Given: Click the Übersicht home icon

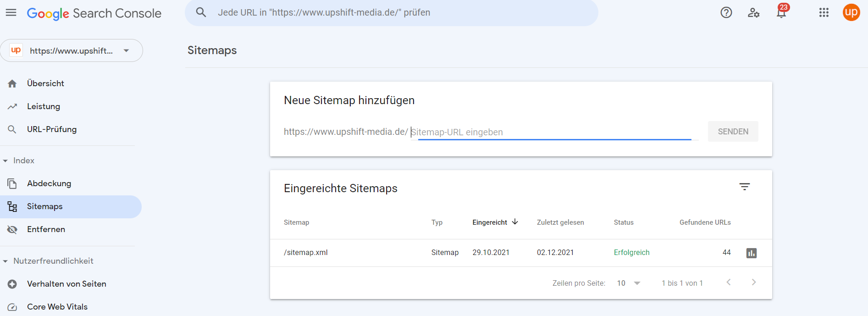Looking at the screenshot, I should click(12, 83).
